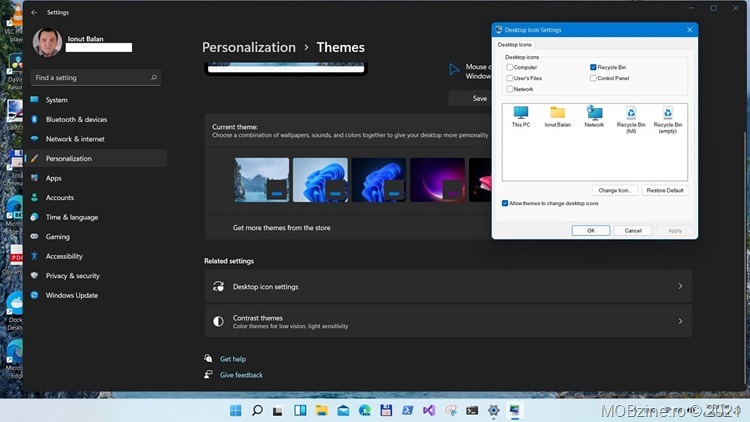Open Snipping Tool from the taskbar
Viewport: 750px width, 422px height.
point(451,410)
